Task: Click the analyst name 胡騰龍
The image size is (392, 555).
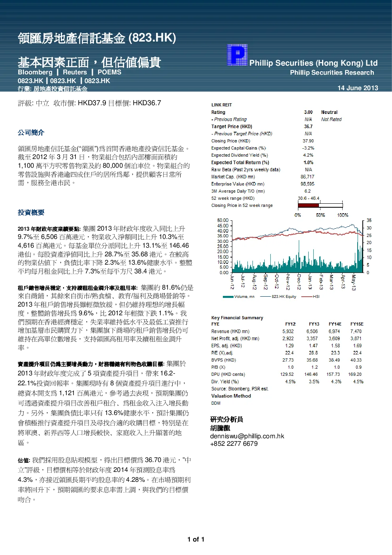Action: pyautogui.click(x=220, y=428)
